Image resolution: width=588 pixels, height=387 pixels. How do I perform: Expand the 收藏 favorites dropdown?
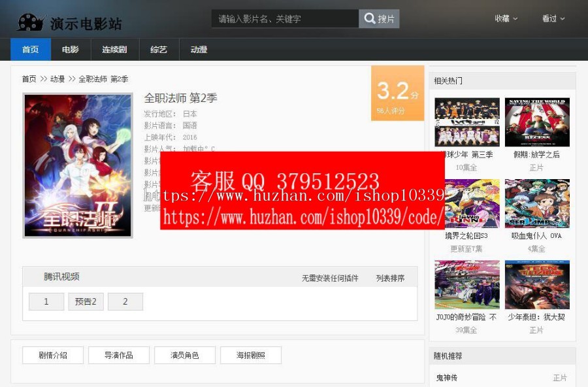(506, 18)
